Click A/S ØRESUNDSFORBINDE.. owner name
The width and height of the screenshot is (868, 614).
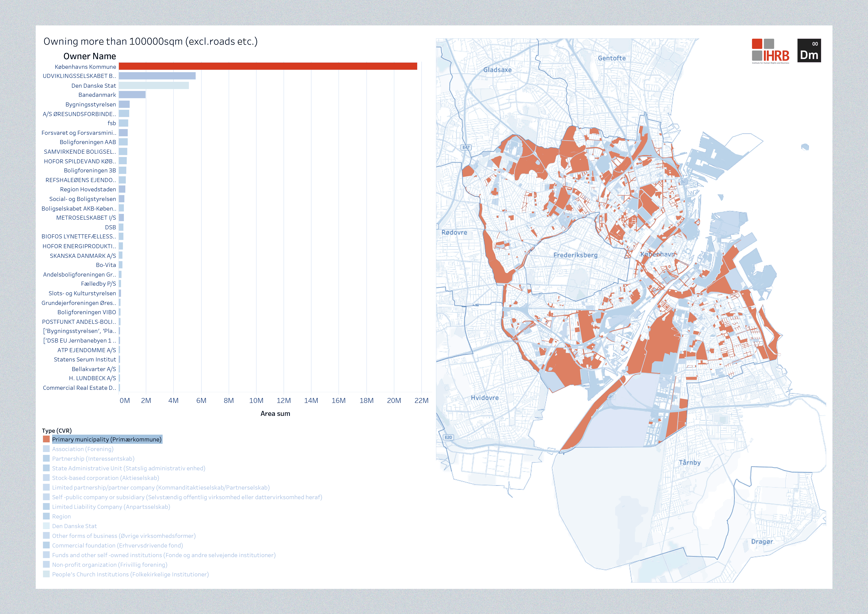click(x=79, y=114)
